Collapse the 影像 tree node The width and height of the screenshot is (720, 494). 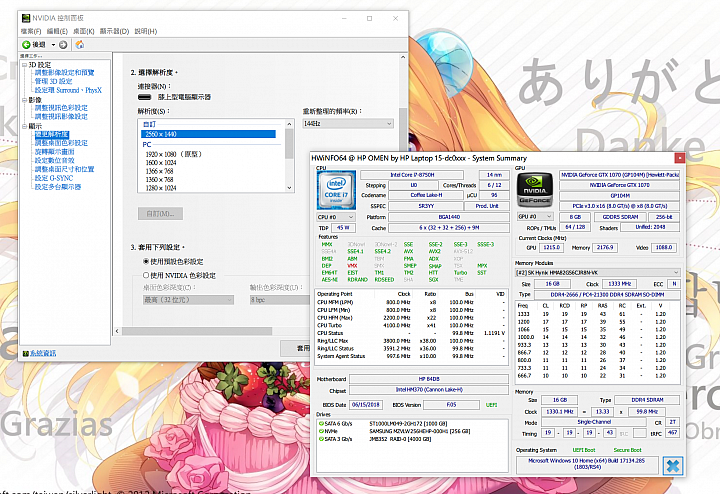(24, 100)
